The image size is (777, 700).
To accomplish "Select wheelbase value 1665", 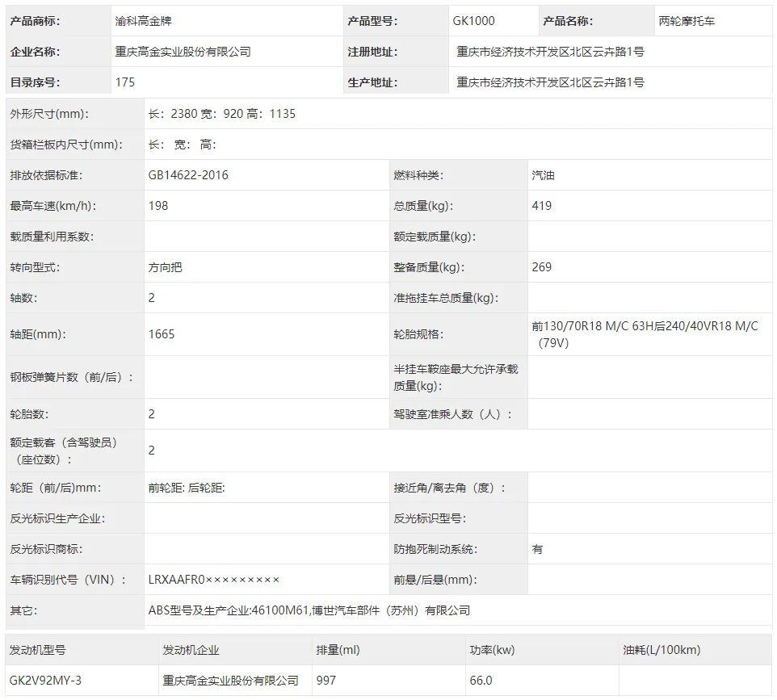I will pos(162,334).
